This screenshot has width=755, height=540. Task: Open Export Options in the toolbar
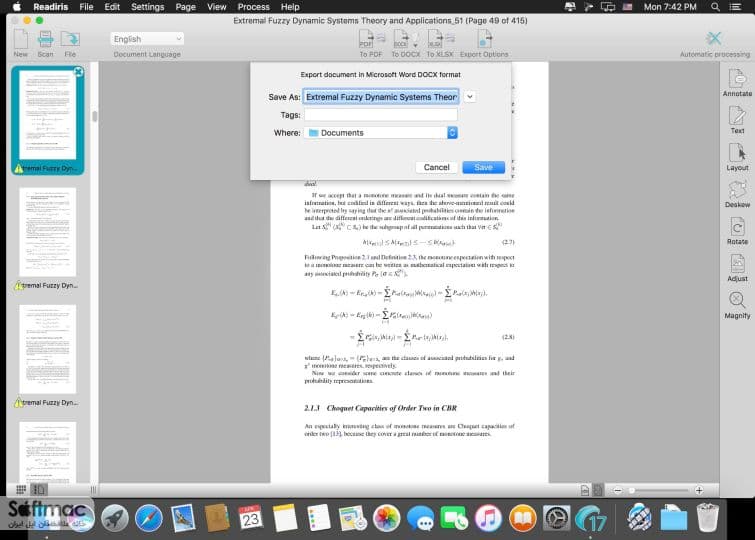click(484, 43)
